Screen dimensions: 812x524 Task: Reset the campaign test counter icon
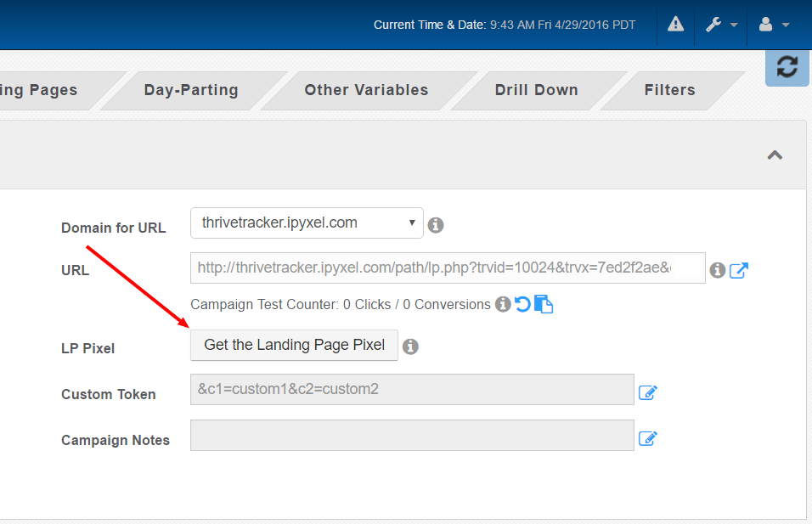[x=522, y=304]
